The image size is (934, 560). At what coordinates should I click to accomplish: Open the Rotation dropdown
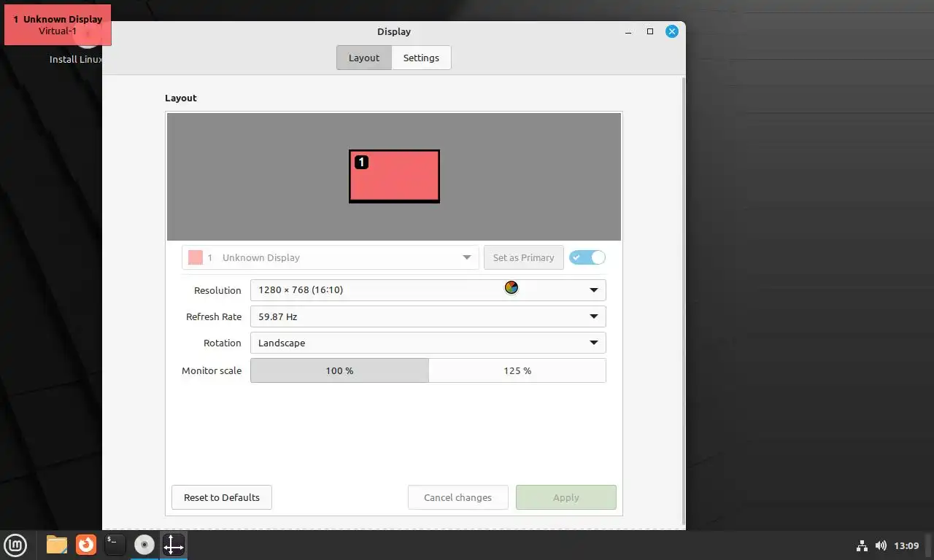tap(428, 343)
